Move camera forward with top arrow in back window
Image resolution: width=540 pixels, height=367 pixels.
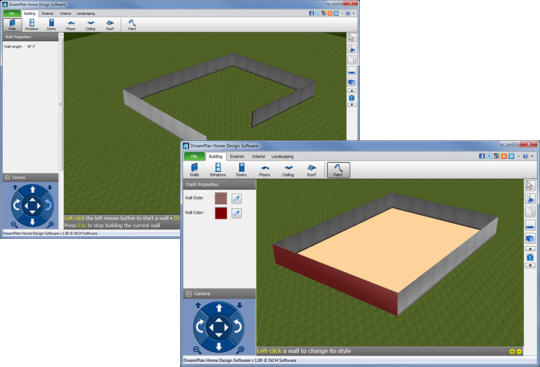click(x=32, y=189)
